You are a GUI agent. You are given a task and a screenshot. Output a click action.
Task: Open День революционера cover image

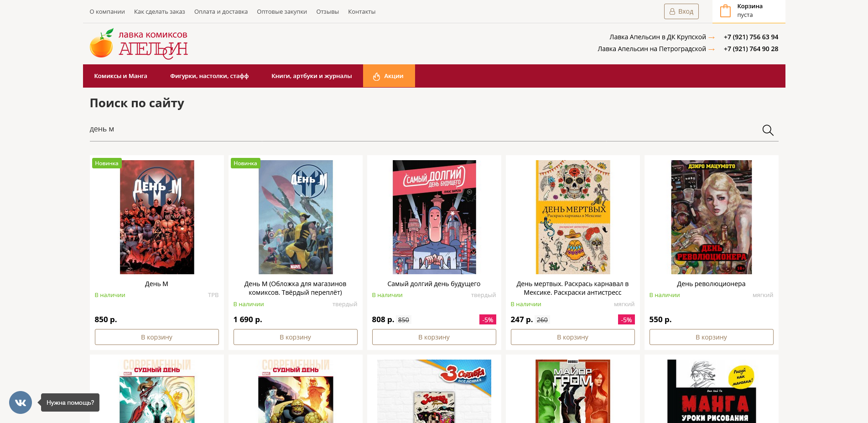(x=712, y=217)
